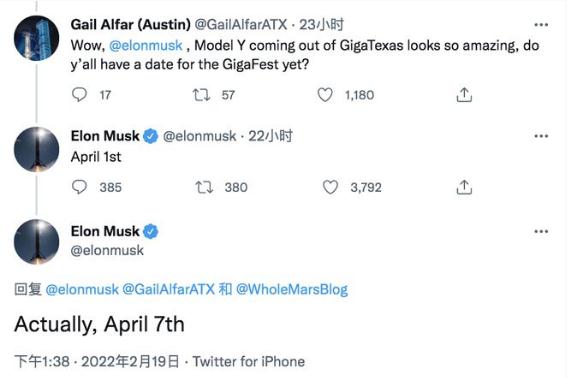Viewport: 567px width, 378px height.
Task: Retweet the April 1st tweet
Action: (204, 187)
